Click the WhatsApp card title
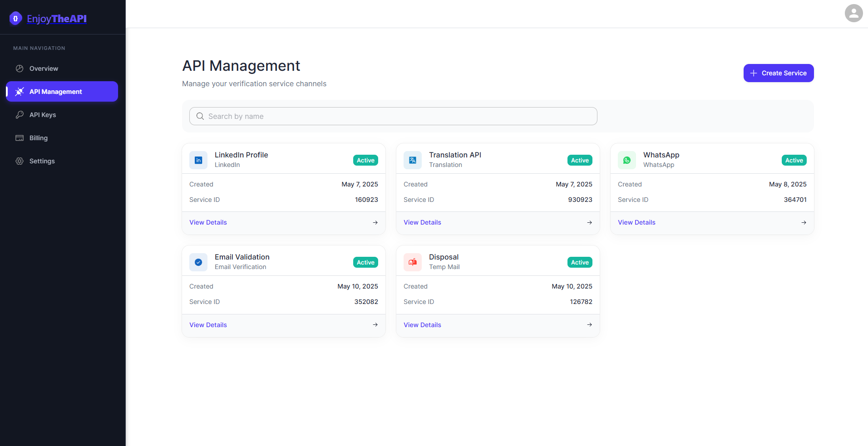The image size is (868, 446). pos(661,155)
